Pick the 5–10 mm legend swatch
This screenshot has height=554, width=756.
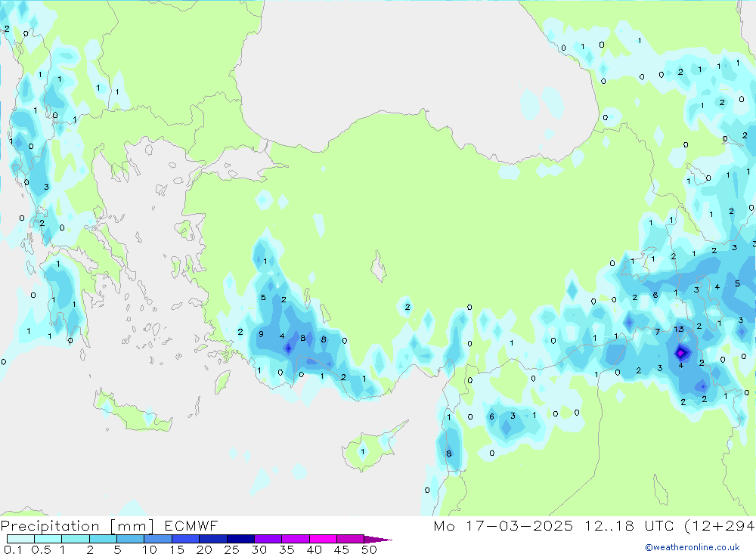tap(130, 539)
